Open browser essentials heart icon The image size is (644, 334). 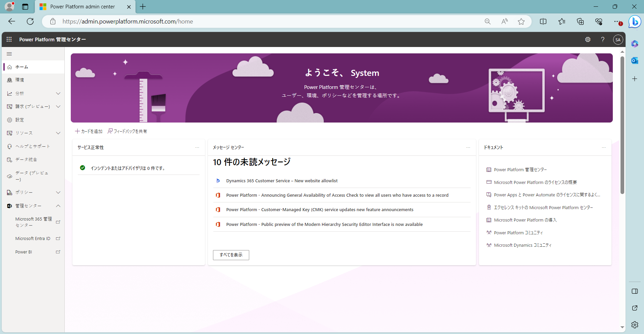[x=599, y=21]
